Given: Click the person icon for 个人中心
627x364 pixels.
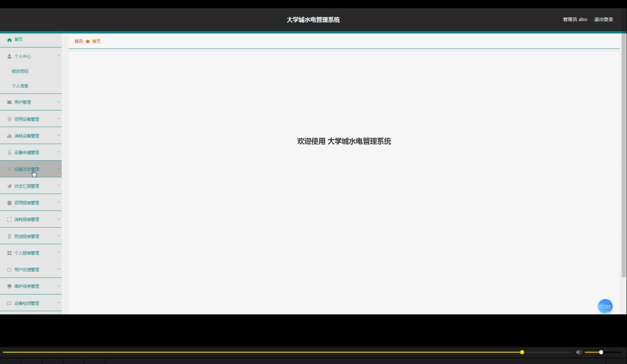Looking at the screenshot, I should (x=10, y=56).
